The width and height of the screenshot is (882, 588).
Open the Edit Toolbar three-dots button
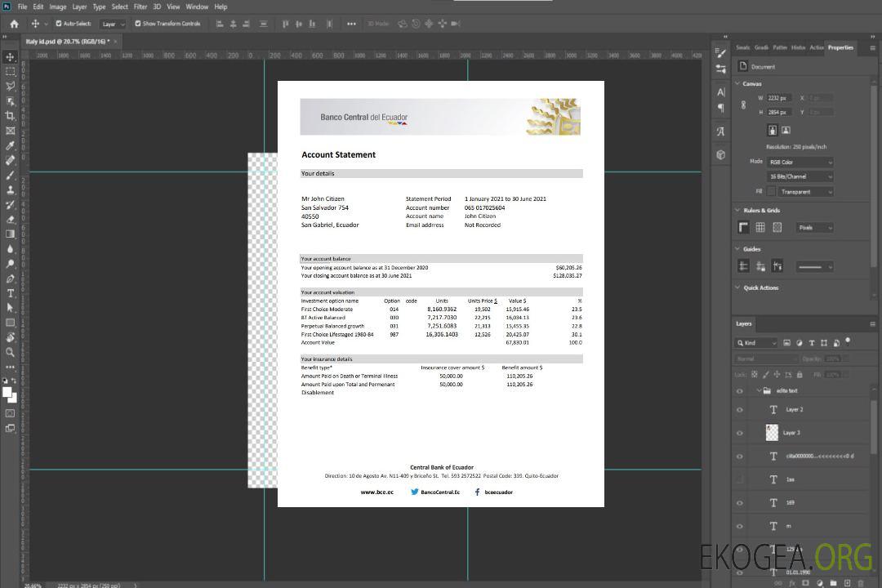10,367
